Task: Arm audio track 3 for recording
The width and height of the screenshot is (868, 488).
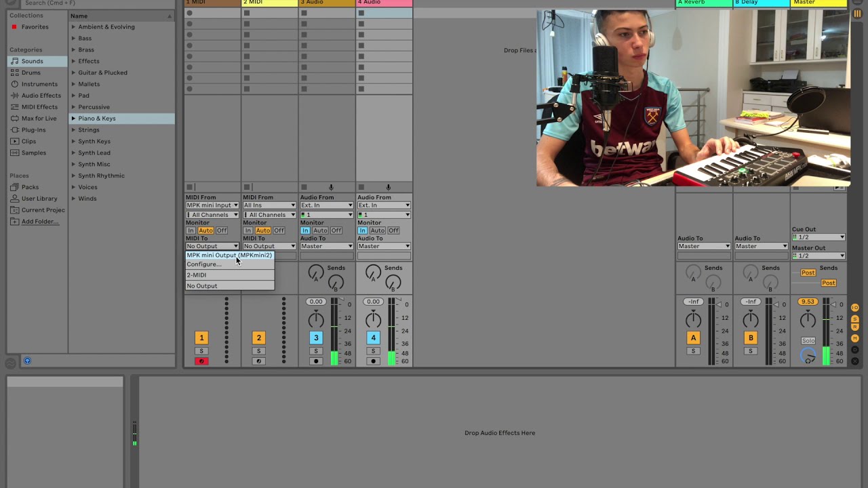Action: 316,361
